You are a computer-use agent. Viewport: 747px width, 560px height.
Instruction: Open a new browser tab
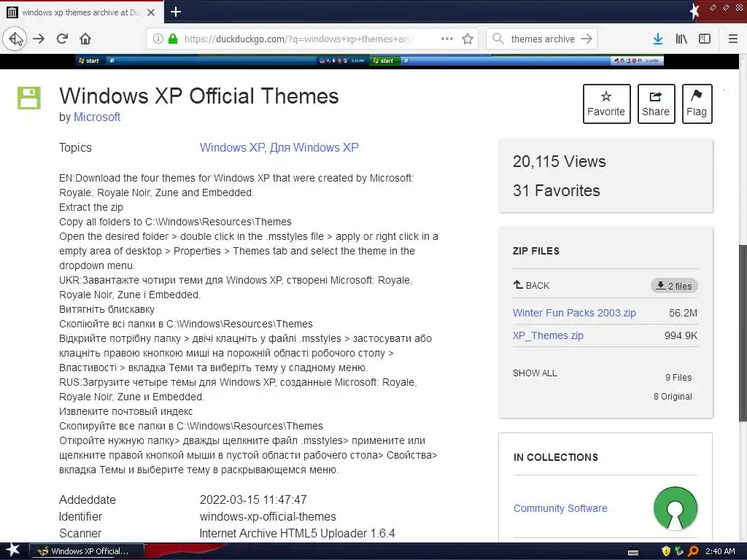175,12
